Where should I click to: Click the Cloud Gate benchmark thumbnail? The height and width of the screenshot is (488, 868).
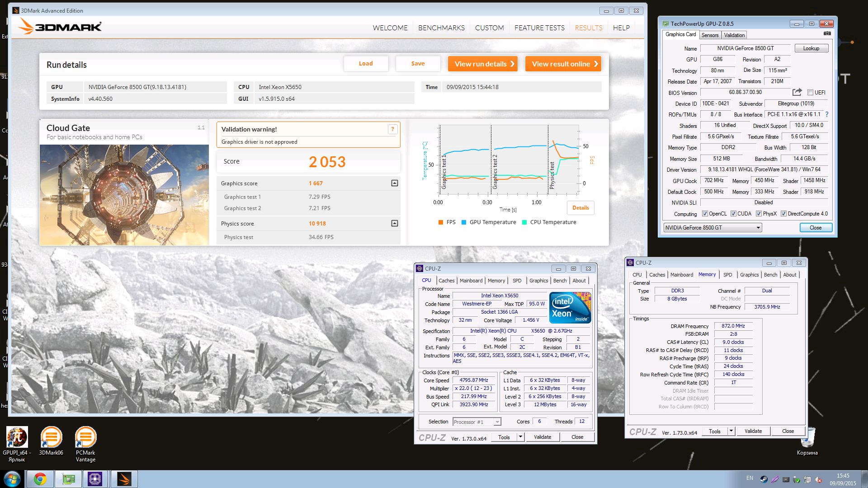(124, 195)
